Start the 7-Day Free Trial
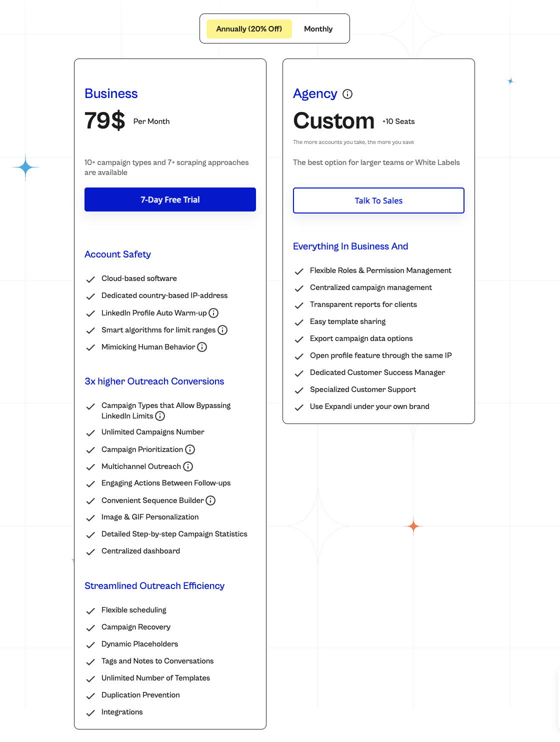Screen dimensions: 560x742 pyautogui.click(x=170, y=199)
